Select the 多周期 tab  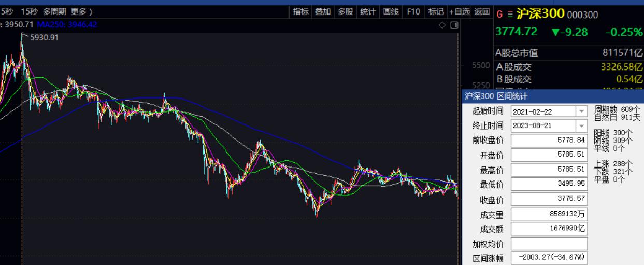pyautogui.click(x=54, y=11)
